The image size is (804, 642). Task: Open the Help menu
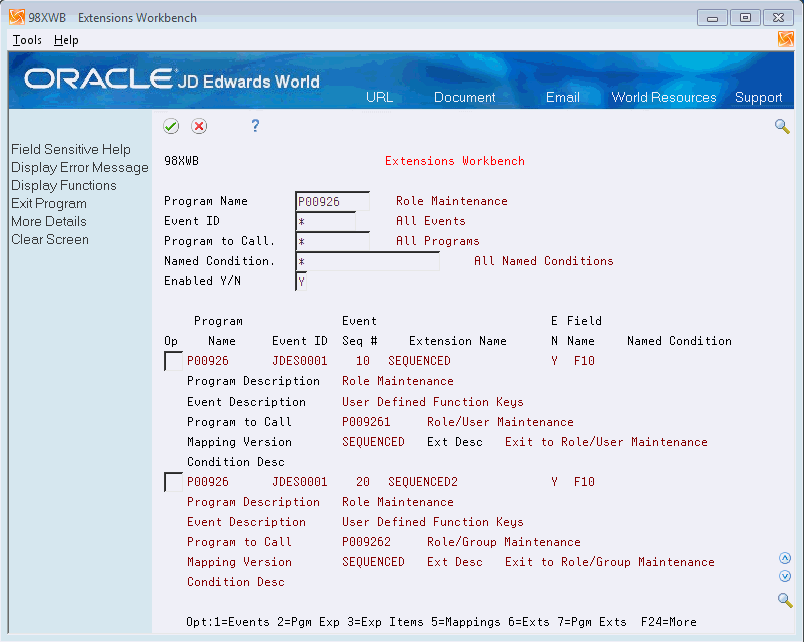point(66,40)
